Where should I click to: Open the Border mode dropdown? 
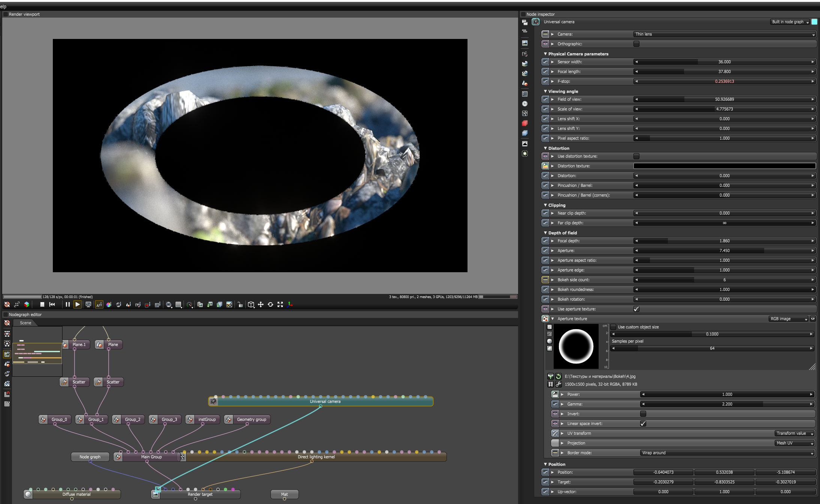[x=727, y=453]
